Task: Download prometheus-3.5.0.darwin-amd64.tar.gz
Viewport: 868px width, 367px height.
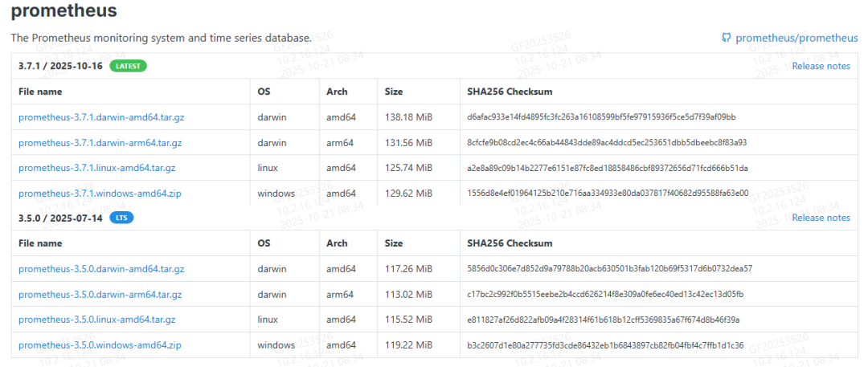Action: (x=100, y=269)
